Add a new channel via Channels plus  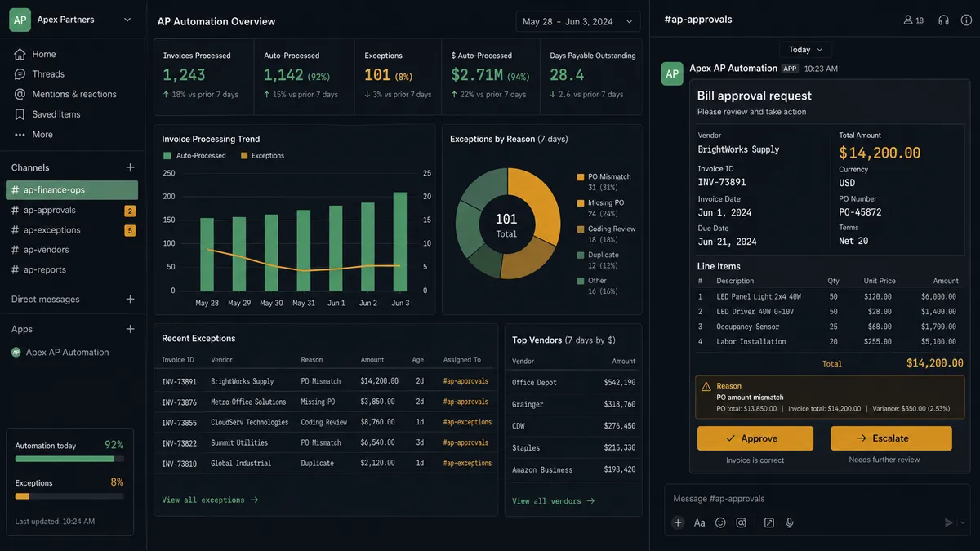coord(130,167)
